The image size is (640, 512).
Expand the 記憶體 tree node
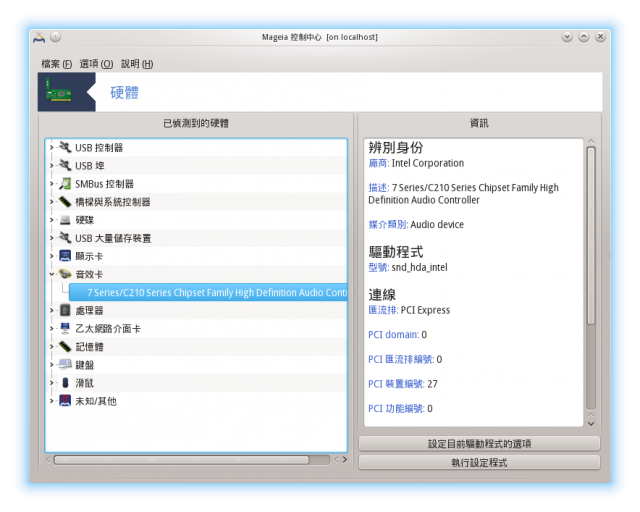click(x=51, y=347)
